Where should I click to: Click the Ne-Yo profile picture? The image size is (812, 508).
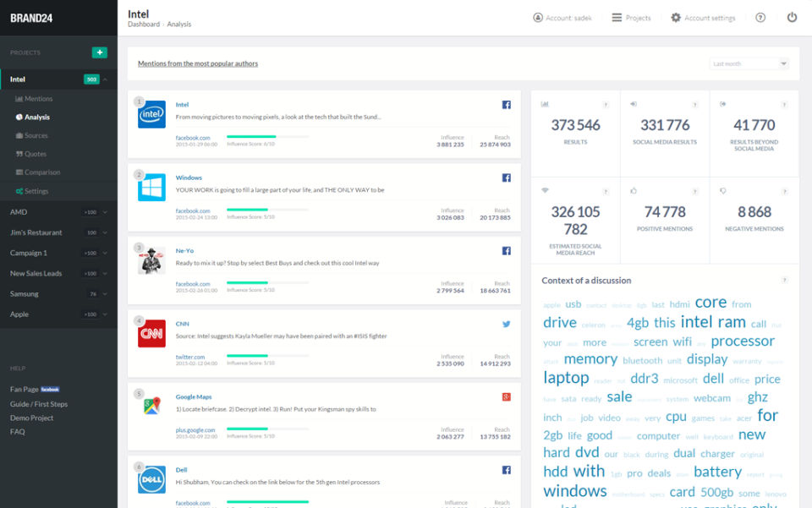point(151,260)
